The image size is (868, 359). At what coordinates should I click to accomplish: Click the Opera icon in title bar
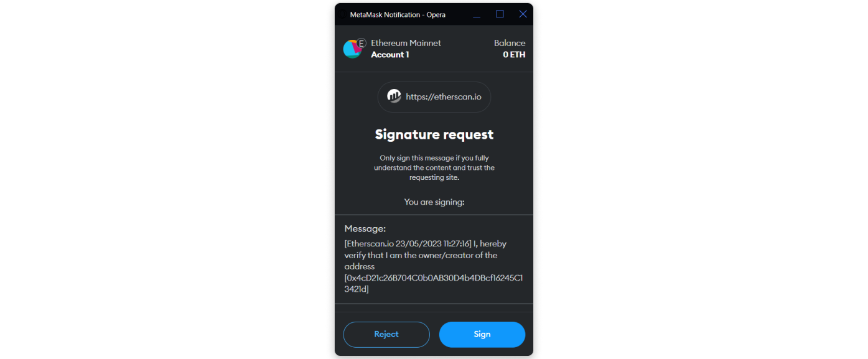coord(342,14)
